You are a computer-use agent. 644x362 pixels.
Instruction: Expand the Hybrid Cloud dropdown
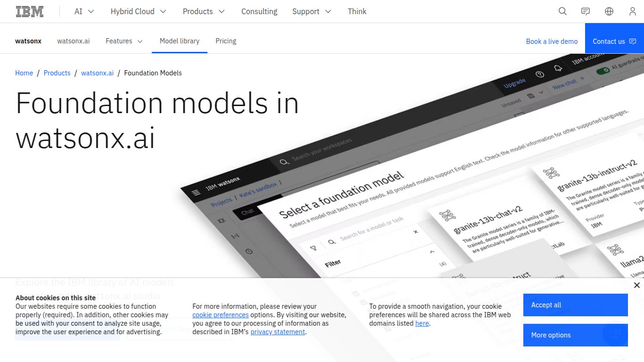138,11
